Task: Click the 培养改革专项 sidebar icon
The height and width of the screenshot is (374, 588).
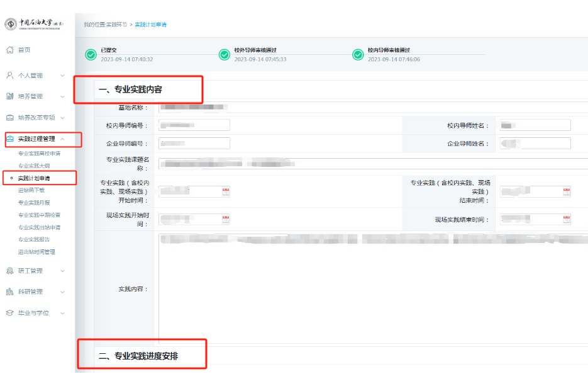Action: (9, 118)
